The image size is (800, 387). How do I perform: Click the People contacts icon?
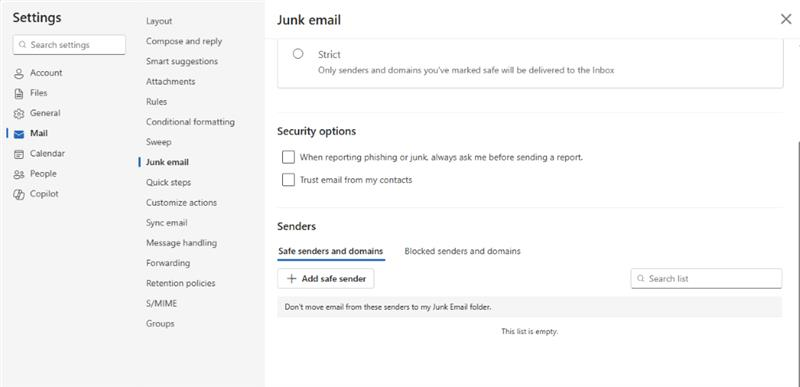tap(19, 174)
